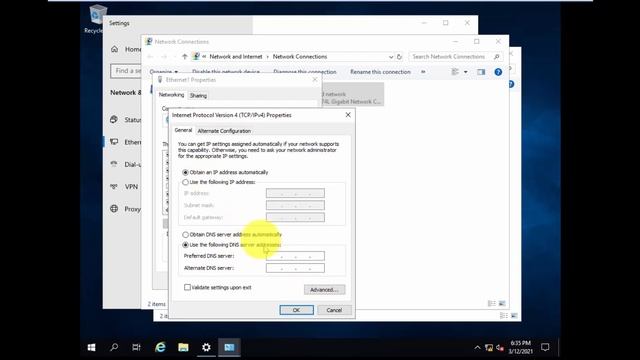Image resolution: width=640 pixels, height=360 pixels.
Task: Close the IPv4 Properties dialog
Action: pyautogui.click(x=348, y=115)
